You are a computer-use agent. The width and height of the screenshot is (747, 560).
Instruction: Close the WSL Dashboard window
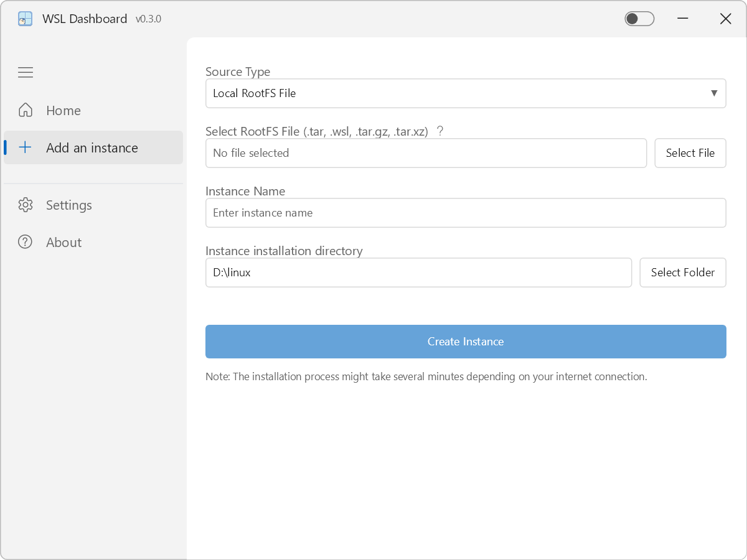click(725, 19)
